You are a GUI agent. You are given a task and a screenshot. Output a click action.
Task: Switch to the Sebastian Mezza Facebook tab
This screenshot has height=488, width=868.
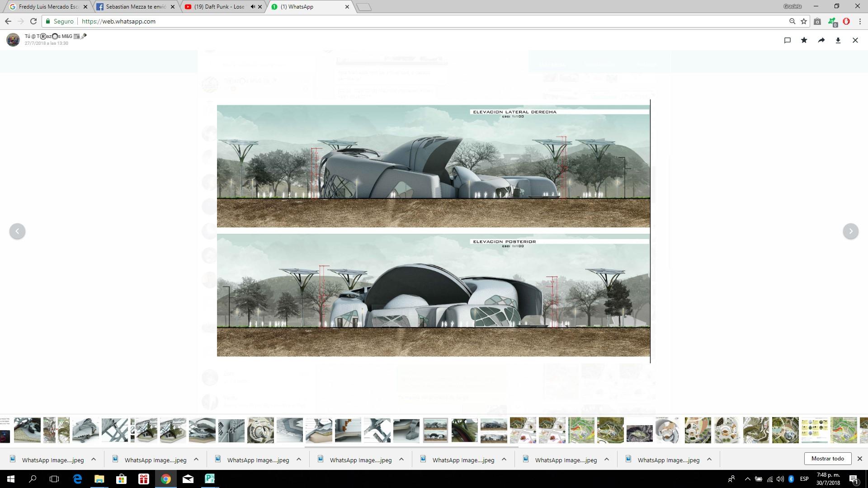136,7
